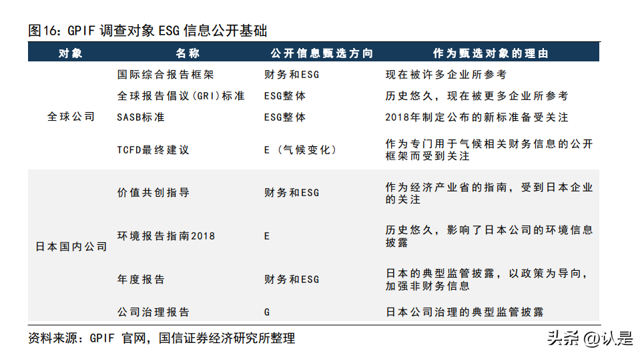The height and width of the screenshot is (357, 644).
Task: Click 'ESG整体' in the SASB标准 row
Action: coord(285,117)
